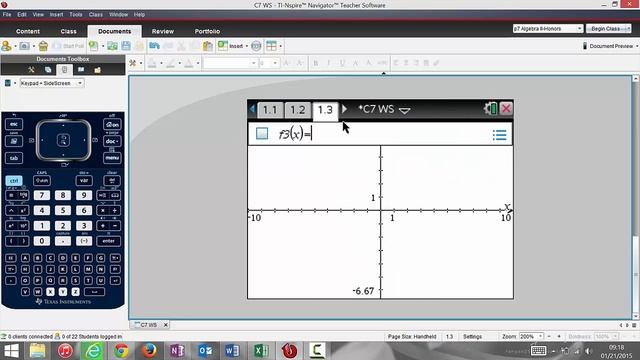Expand the *C7 WS document menu arrow
The height and width of the screenshot is (360, 640).
[x=404, y=110]
